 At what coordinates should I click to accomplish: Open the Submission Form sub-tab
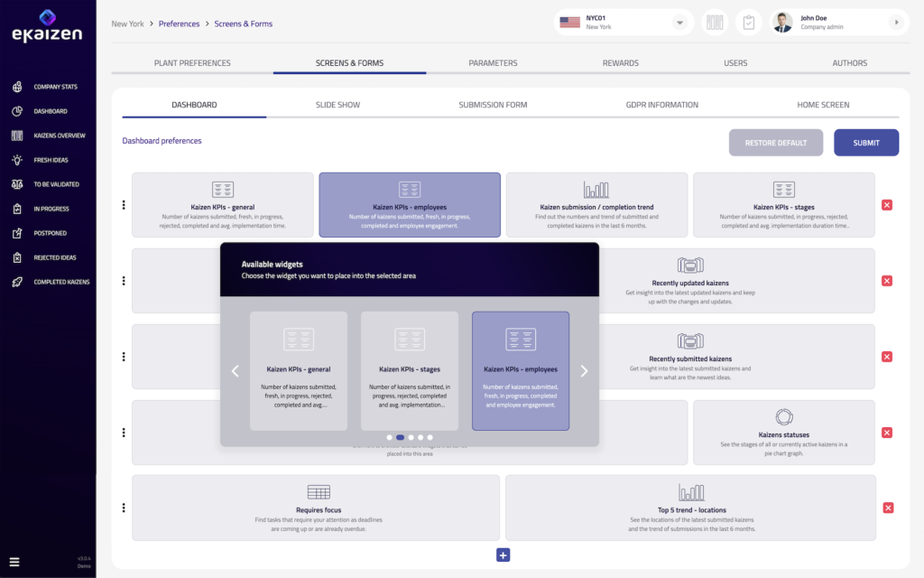click(493, 105)
